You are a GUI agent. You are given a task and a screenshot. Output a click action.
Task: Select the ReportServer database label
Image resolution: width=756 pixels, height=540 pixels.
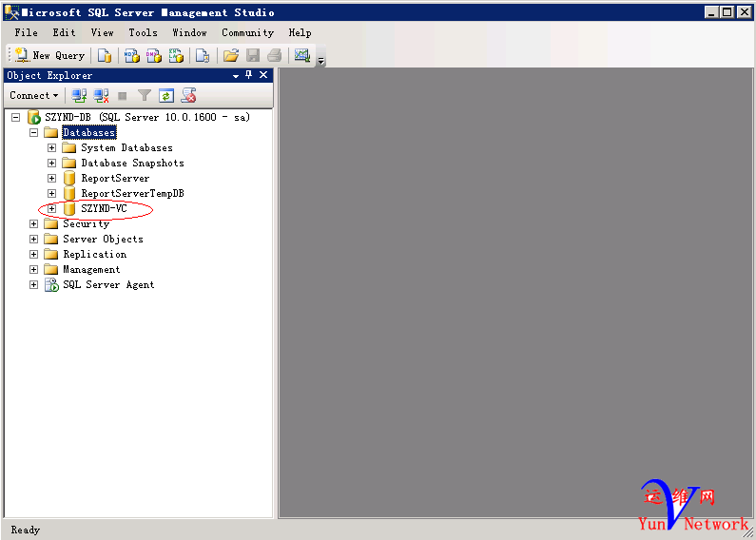tap(115, 179)
